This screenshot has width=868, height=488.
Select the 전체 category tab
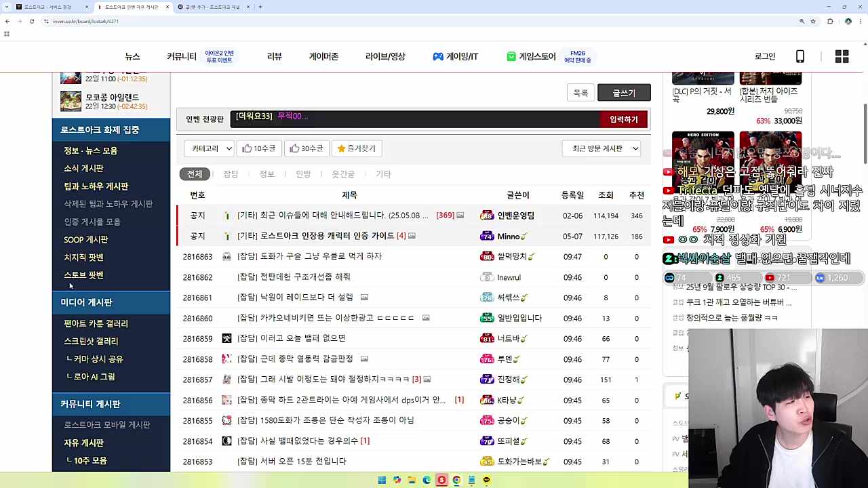click(x=195, y=174)
